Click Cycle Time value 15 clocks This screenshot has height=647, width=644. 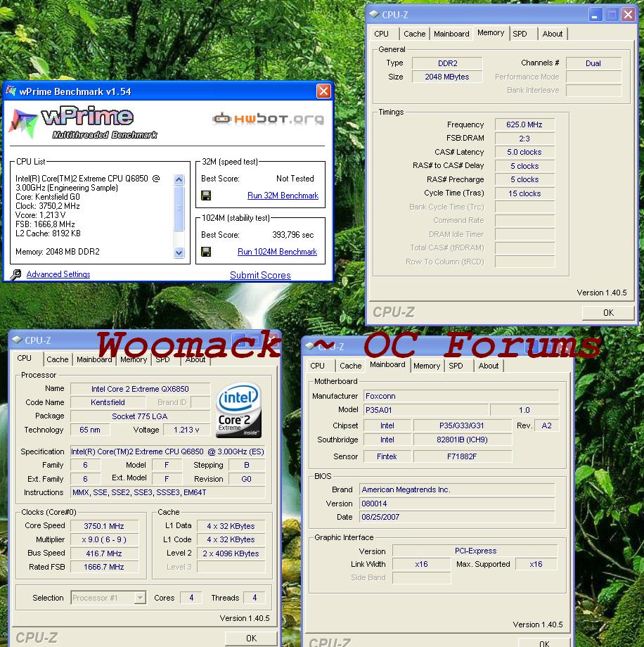coord(524,193)
